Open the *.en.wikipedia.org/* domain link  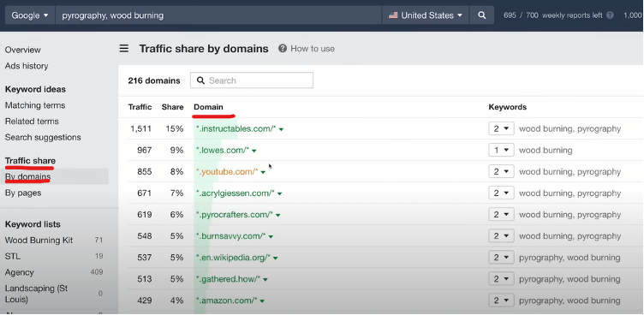point(233,258)
